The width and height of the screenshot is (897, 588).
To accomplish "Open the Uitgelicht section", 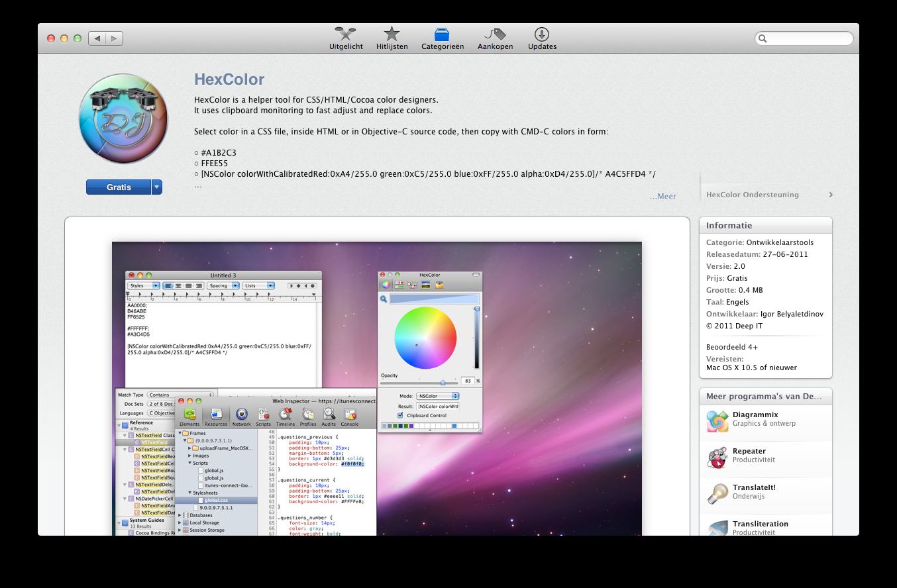I will [x=346, y=38].
